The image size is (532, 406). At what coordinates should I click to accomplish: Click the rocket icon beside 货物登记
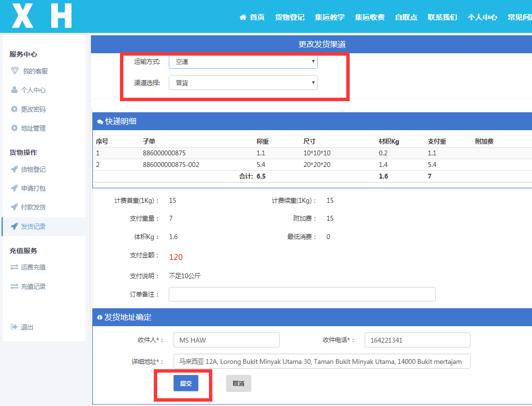(x=15, y=169)
